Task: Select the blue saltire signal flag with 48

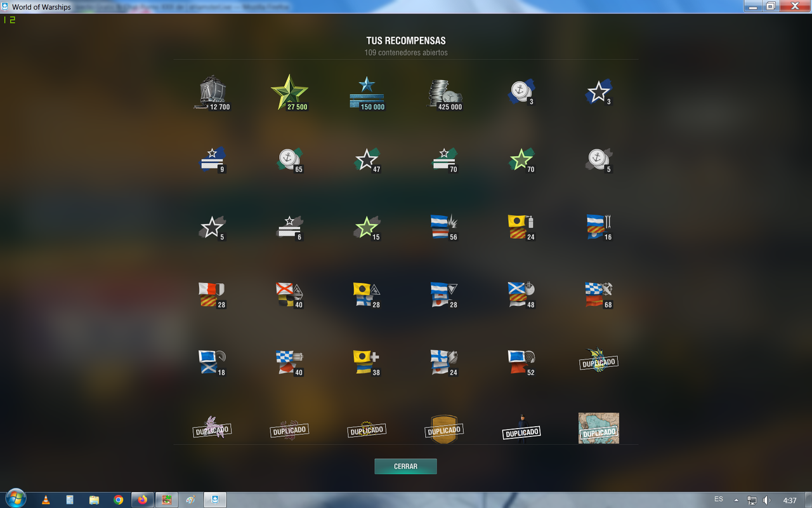Action: [x=521, y=295]
